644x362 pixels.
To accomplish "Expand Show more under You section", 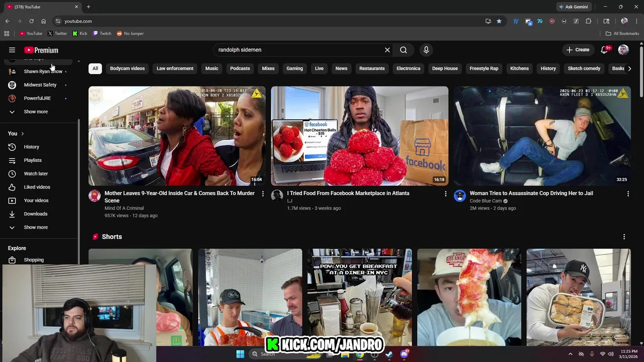I will pos(40,227).
